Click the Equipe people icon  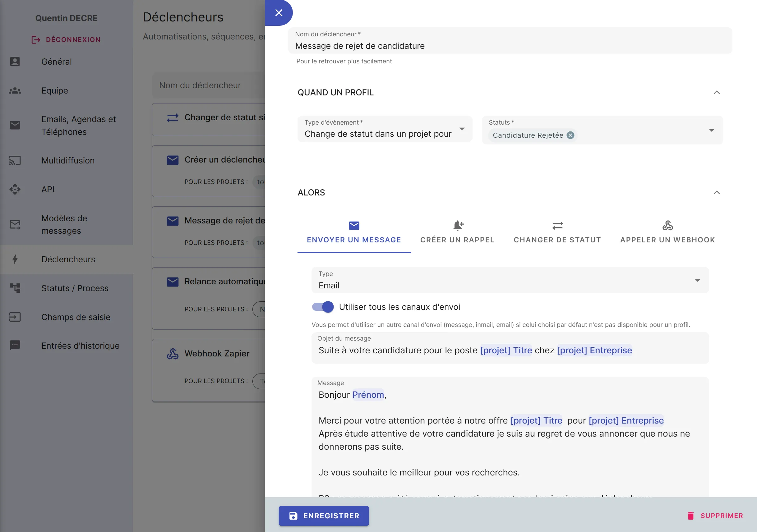(15, 91)
